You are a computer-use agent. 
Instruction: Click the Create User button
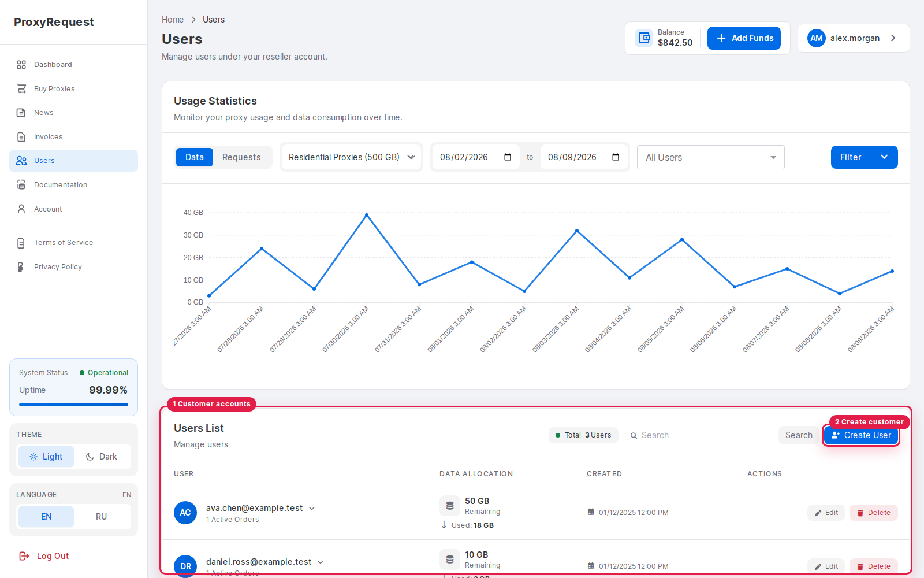pos(861,435)
